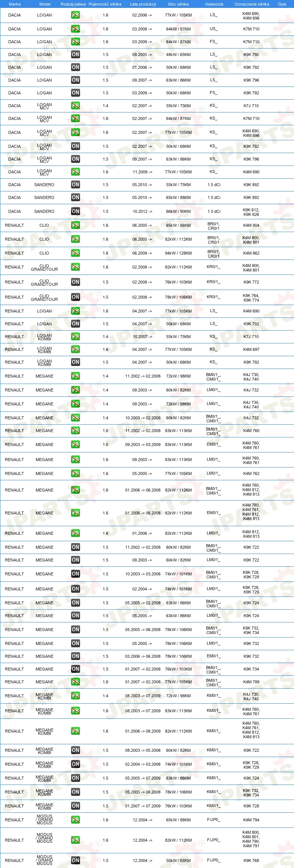This screenshot has width=294, height=868.
Task: Click the ON diesel icon in the 03.2006 -> 06.2008 row
Action: click(x=76, y=656)
